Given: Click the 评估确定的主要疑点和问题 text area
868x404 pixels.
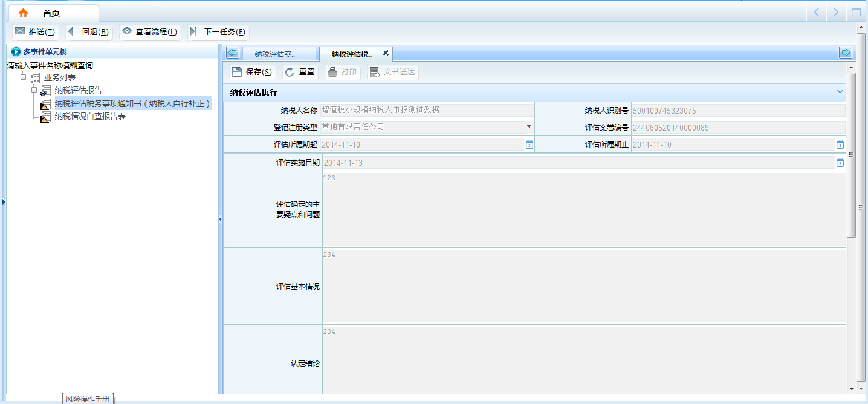Looking at the screenshot, I should tap(583, 209).
